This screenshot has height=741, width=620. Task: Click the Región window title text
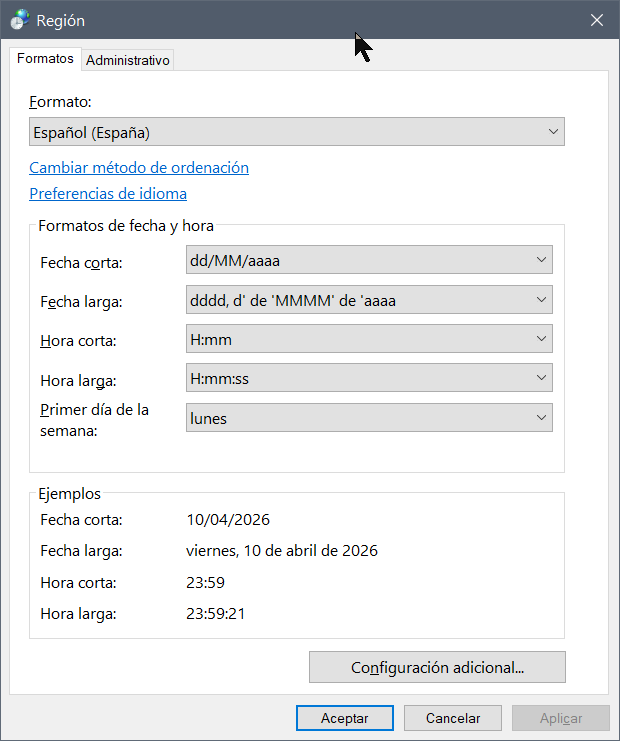60,21
